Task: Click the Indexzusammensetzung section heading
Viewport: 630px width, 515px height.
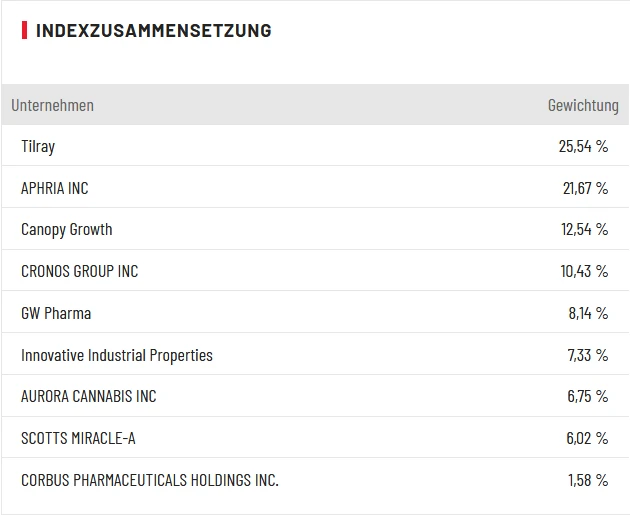Action: pyautogui.click(x=153, y=30)
